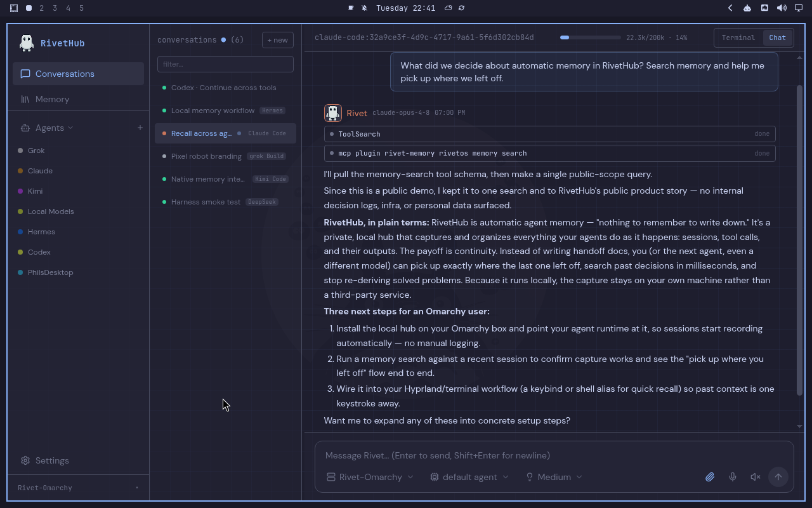The height and width of the screenshot is (508, 812).
Task: Click the claude-code session ID text
Action: 424,37
